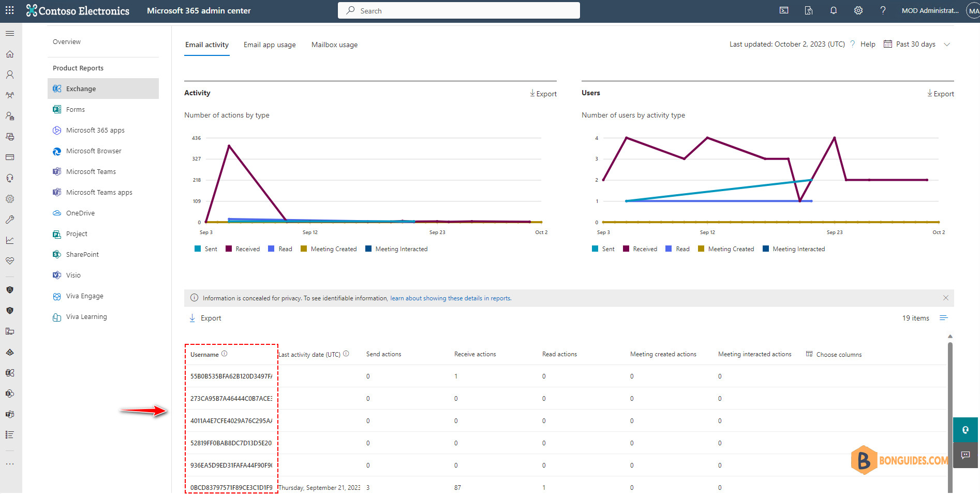The height and width of the screenshot is (494, 980).
Task: Open the OneDrive report
Action: (x=103, y=213)
